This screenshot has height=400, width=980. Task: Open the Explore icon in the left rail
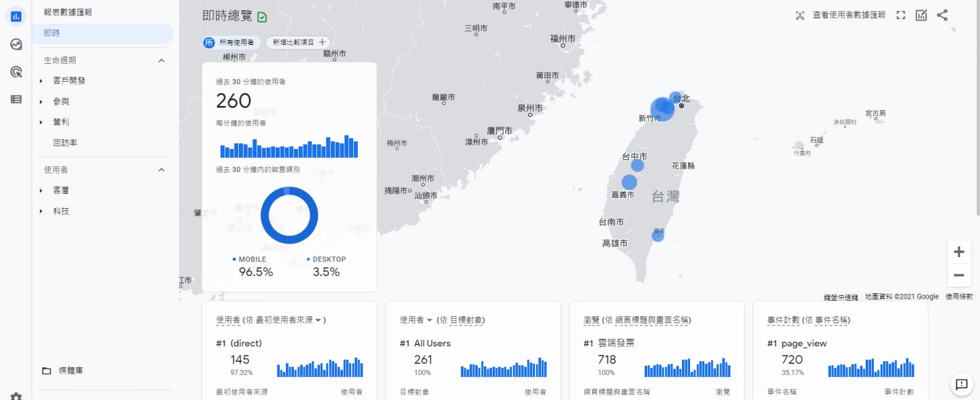pos(16,44)
